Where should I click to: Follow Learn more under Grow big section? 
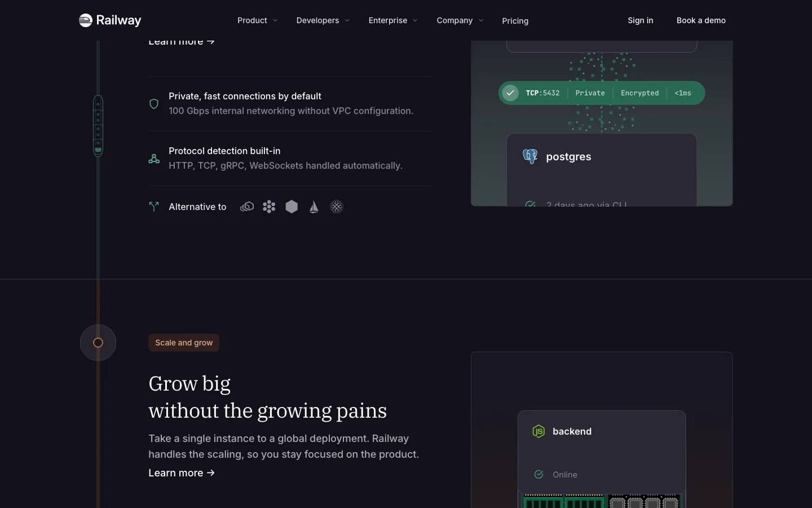tap(182, 473)
